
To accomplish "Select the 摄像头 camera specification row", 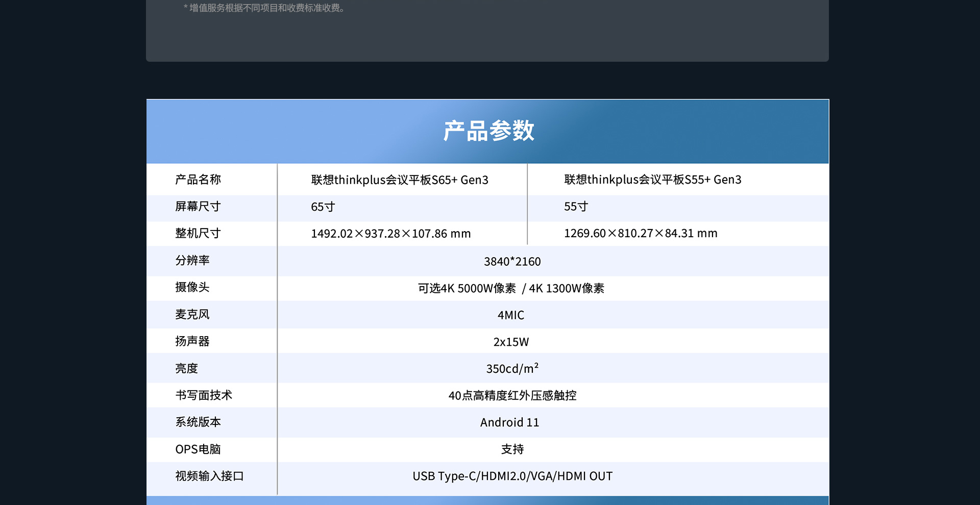I will click(510, 288).
